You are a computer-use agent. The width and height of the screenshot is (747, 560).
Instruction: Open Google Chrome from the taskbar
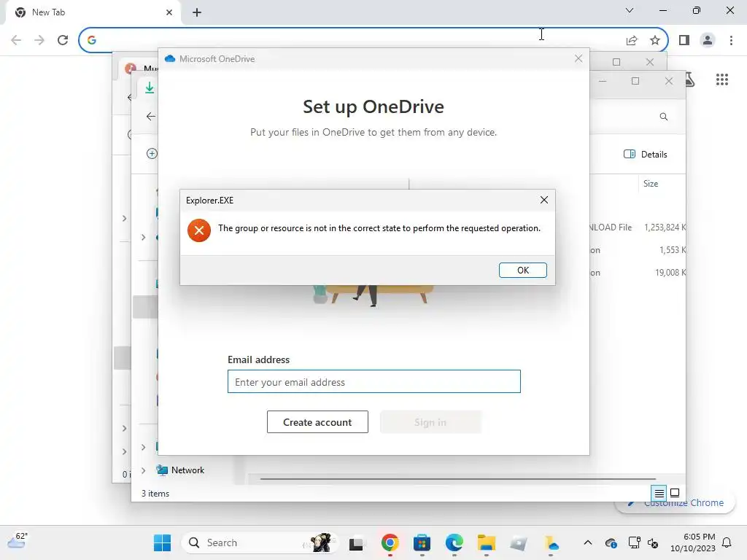pos(390,542)
